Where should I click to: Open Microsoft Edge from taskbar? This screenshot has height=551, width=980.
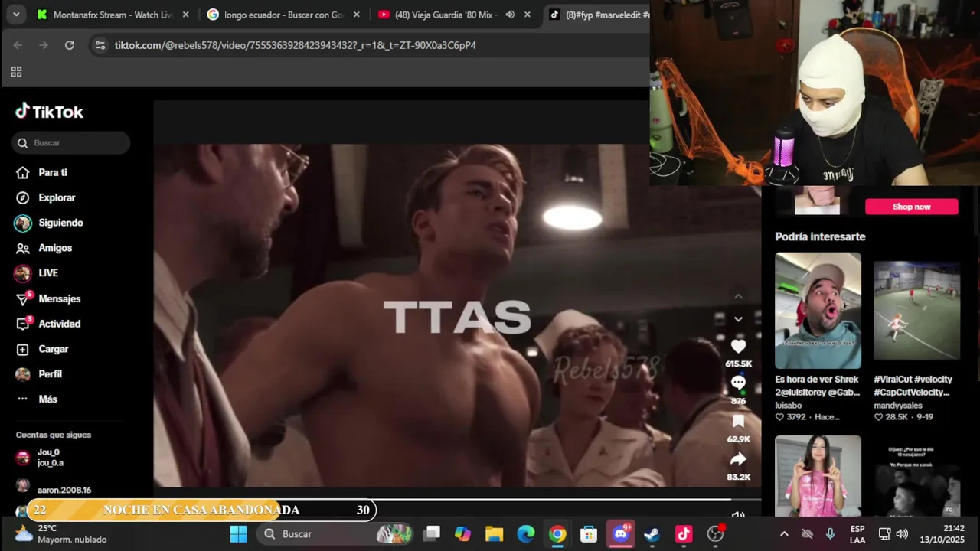[x=525, y=533]
